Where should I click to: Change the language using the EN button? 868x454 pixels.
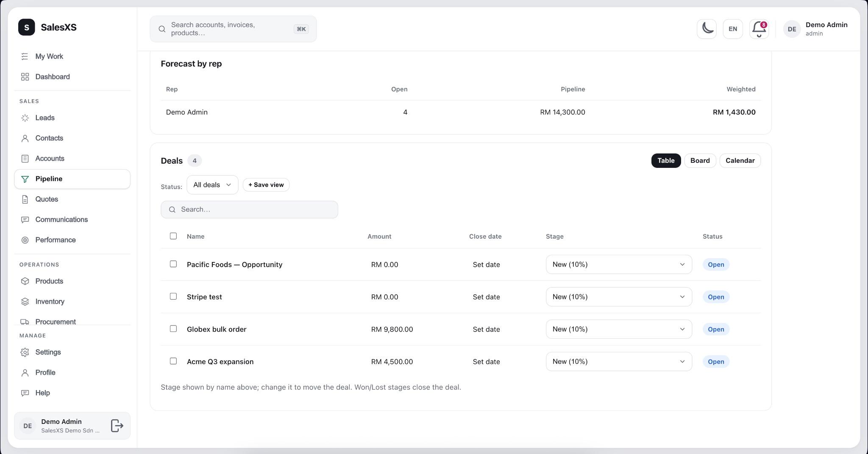tap(733, 29)
